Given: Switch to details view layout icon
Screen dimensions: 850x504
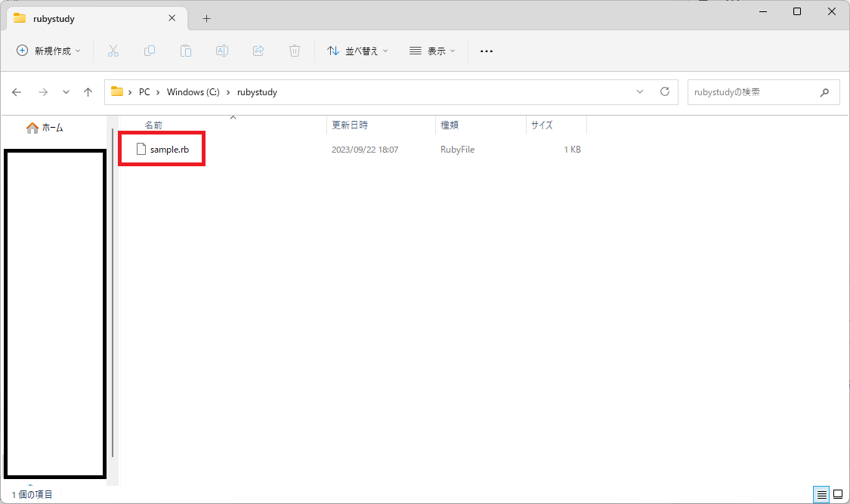Looking at the screenshot, I should (x=822, y=495).
